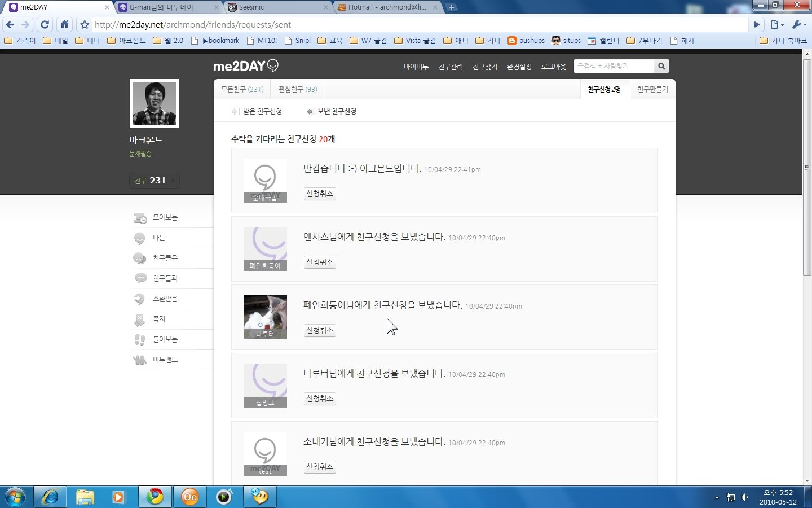This screenshot has width=812, height=508.
Task: Click 아크몬드 profile photo
Action: 154,103
